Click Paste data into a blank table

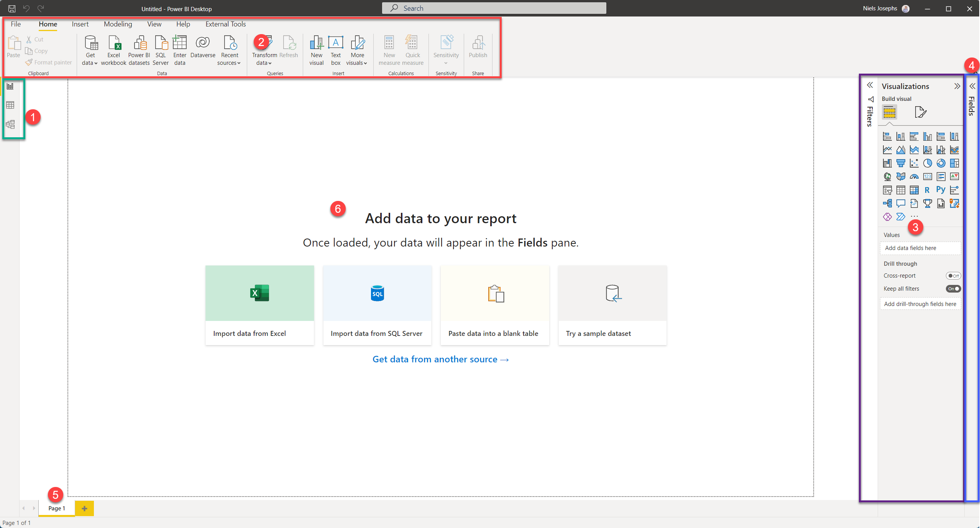coord(495,305)
